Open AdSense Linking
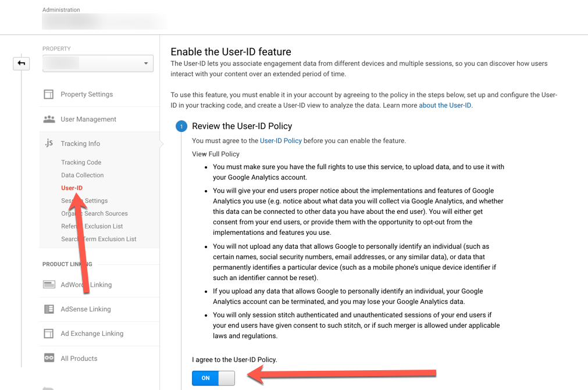 (86, 309)
